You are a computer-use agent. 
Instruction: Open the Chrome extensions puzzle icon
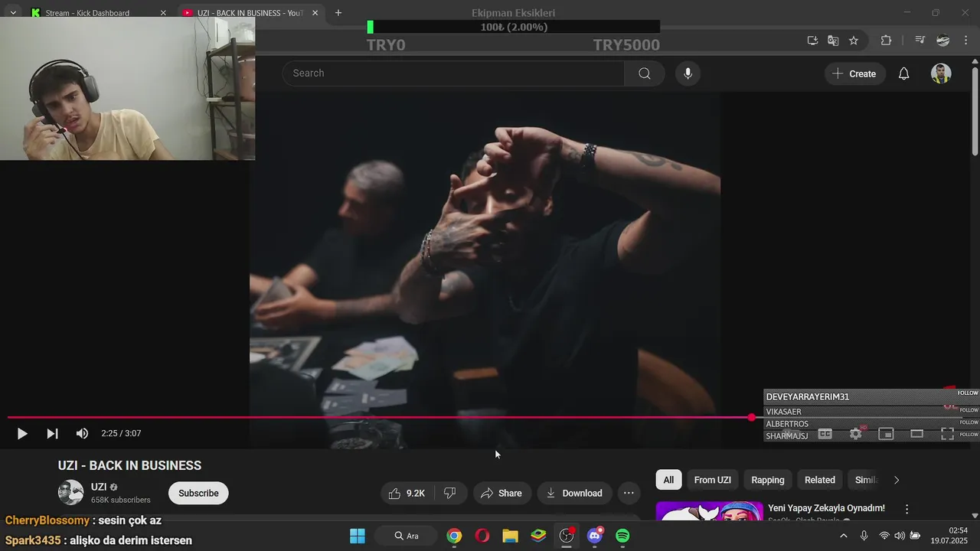(x=886, y=41)
